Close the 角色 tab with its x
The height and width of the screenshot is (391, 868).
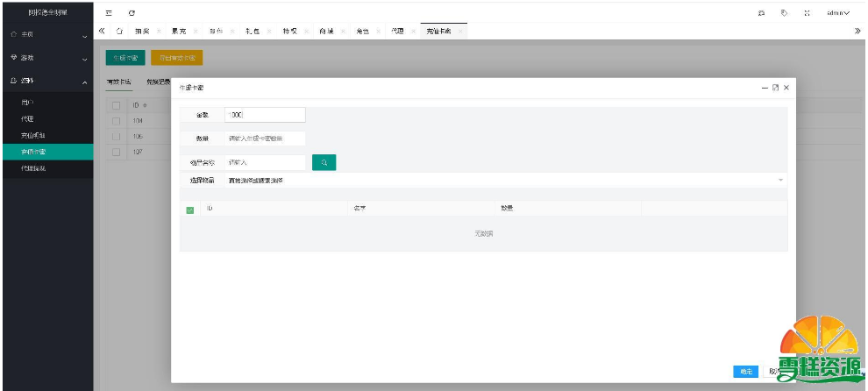tap(379, 32)
